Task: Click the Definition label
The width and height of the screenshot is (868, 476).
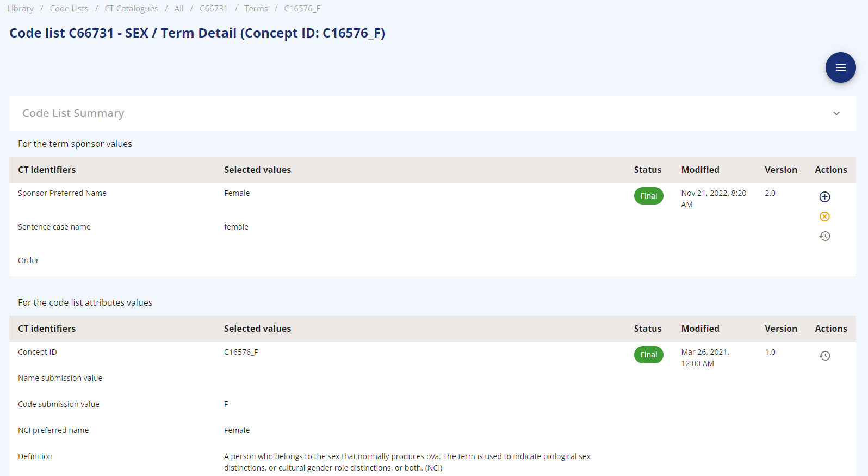Action: click(35, 456)
